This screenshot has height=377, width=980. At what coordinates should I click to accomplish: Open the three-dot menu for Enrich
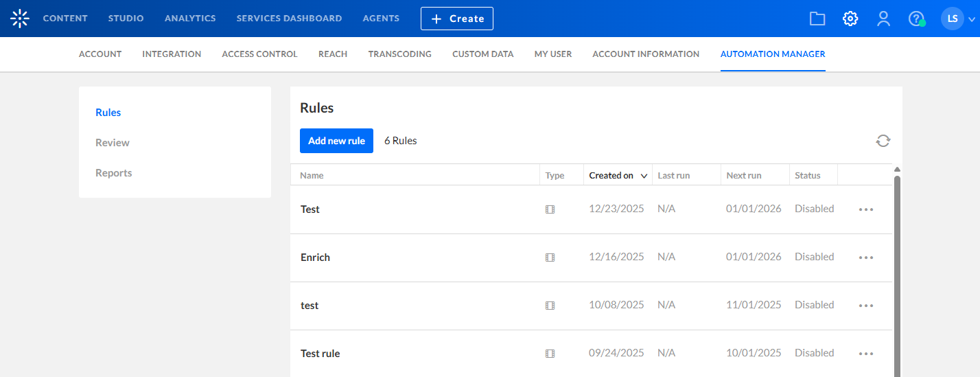(866, 258)
